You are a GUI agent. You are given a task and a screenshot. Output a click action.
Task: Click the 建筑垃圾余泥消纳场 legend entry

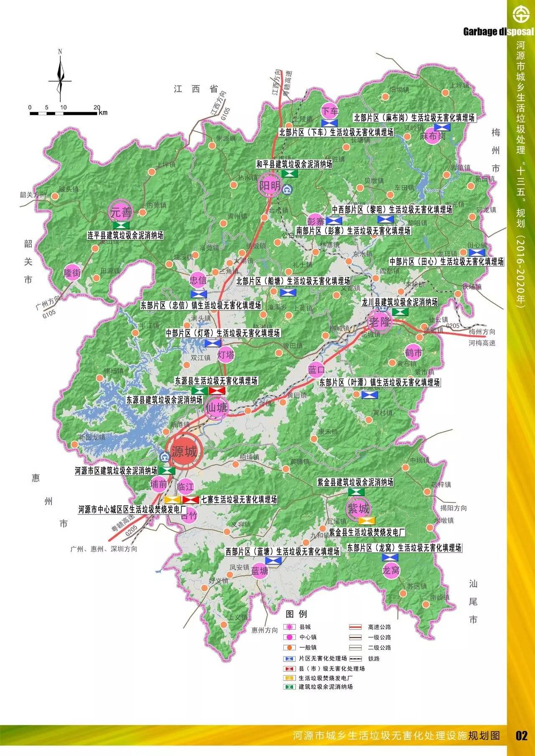coord(319,687)
